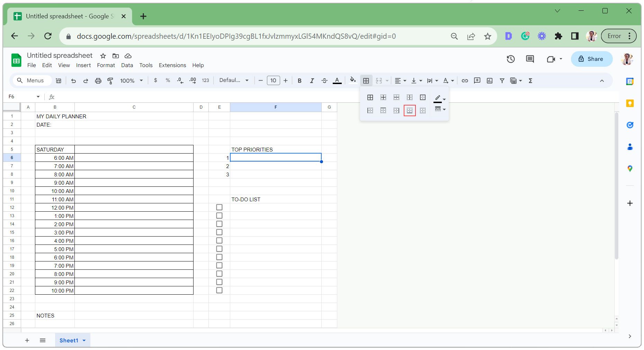
Task: Open the zoom 100% dropdown
Action: (x=131, y=81)
